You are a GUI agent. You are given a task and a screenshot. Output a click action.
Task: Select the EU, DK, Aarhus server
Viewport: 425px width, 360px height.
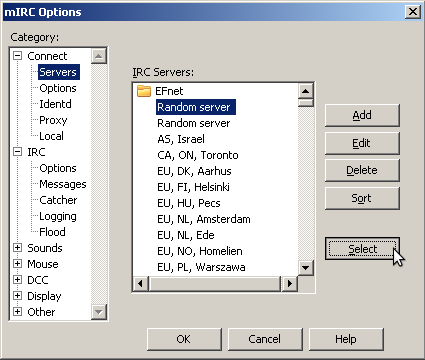(194, 171)
